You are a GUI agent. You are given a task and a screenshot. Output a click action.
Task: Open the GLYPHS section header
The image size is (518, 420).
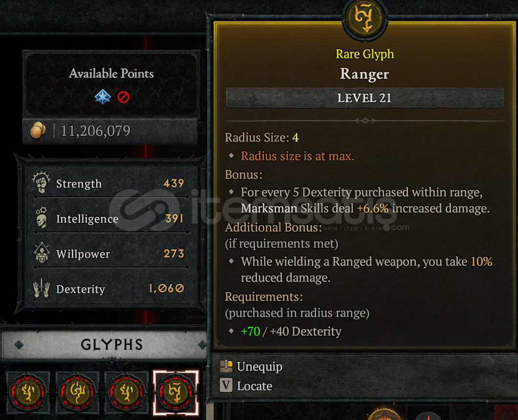coord(111,345)
